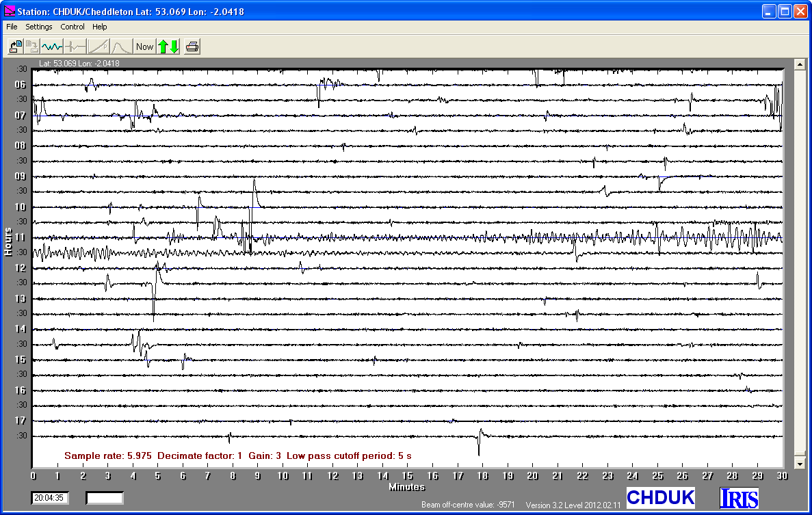This screenshot has width=812, height=515.
Task: Click the hour 17 axis label
Action: pyautogui.click(x=21, y=421)
